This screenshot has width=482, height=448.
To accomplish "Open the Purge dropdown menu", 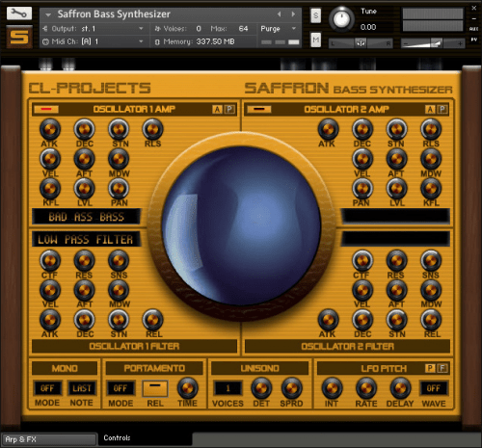I will (279, 29).
